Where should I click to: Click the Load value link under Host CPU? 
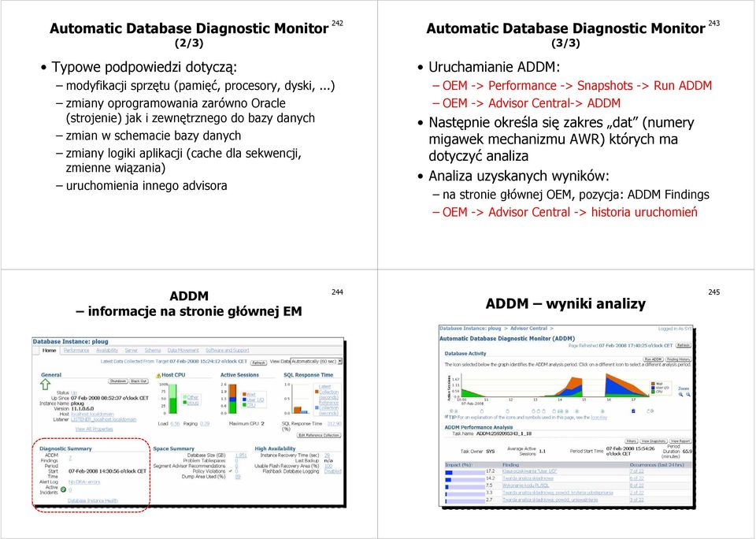click(175, 424)
